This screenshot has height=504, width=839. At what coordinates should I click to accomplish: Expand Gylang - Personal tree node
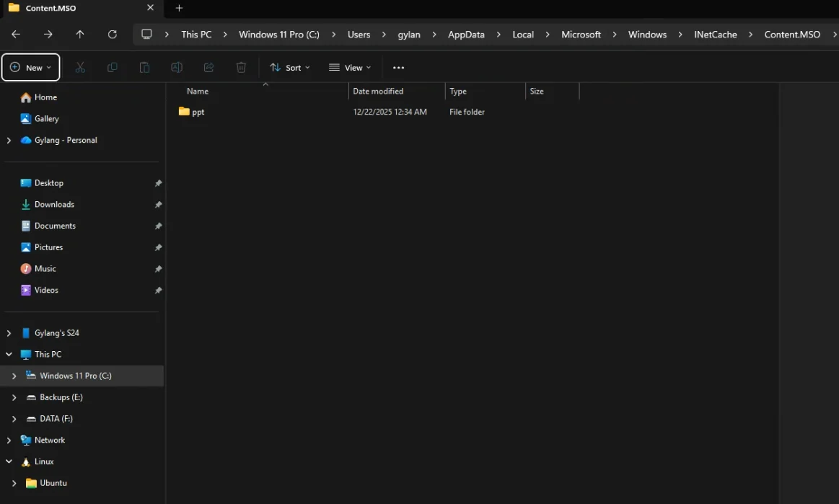coord(9,140)
